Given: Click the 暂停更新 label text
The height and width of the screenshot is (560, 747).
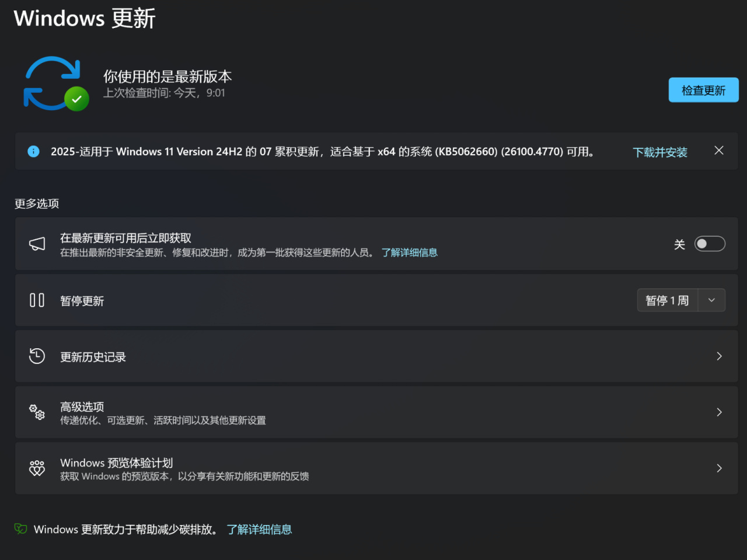Looking at the screenshot, I should coord(82,301).
